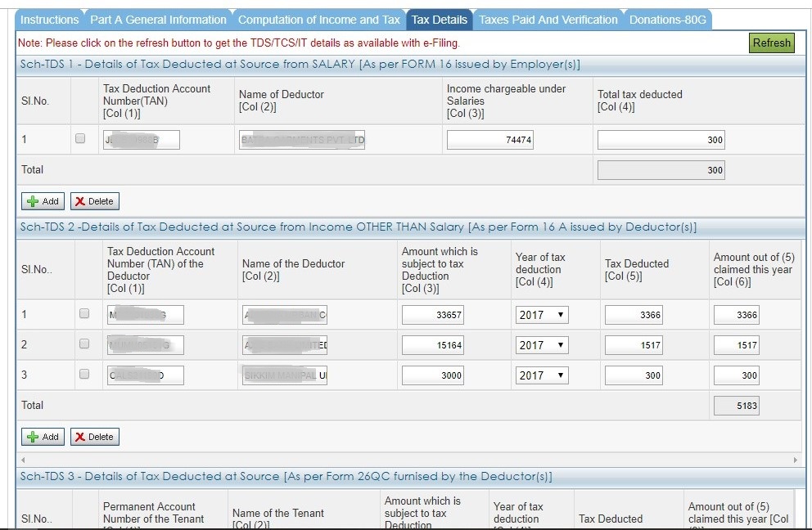Switch to the Computation of Income and Tax tab
The width and height of the screenshot is (812, 530).
click(x=318, y=20)
